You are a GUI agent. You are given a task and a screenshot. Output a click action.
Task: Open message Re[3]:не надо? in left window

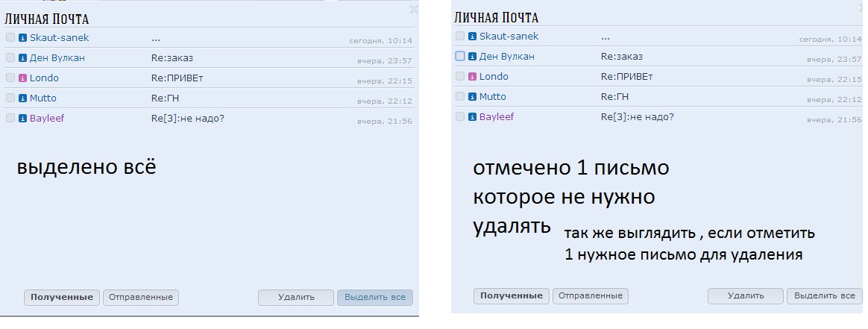[188, 118]
